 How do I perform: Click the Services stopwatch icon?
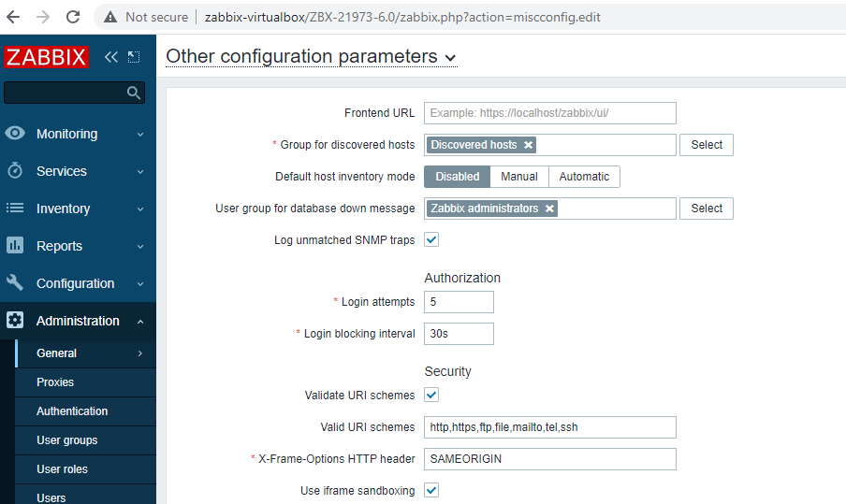15,170
